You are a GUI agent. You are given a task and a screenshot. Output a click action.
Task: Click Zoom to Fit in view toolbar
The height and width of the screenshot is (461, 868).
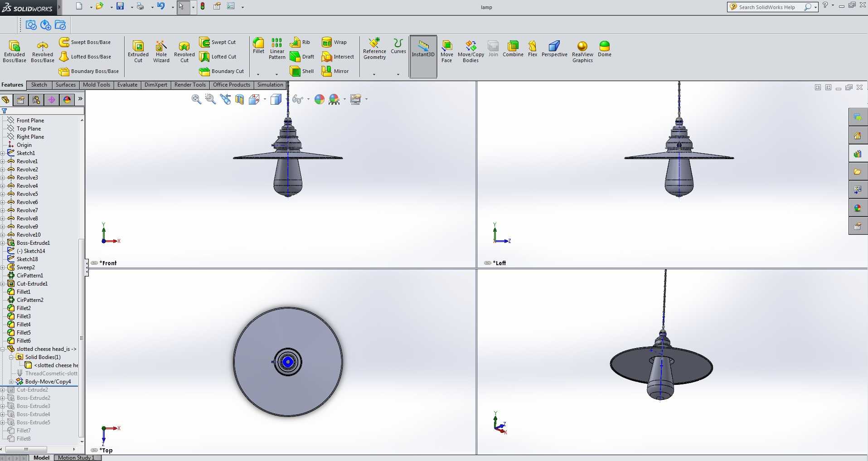pyautogui.click(x=196, y=99)
